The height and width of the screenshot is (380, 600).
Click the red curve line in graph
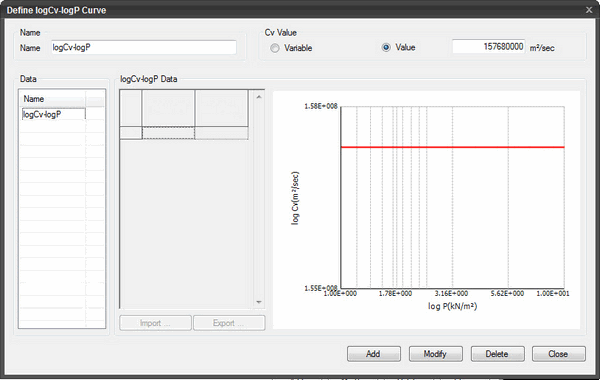click(x=452, y=147)
